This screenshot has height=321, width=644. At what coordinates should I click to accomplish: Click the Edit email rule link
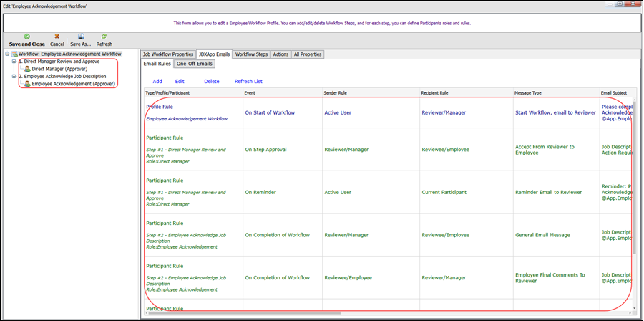coord(180,82)
